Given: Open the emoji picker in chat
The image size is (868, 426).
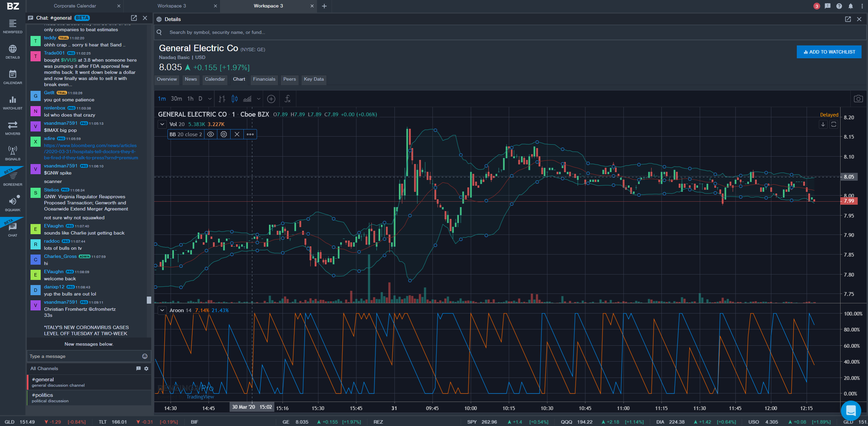Looking at the screenshot, I should (x=145, y=356).
